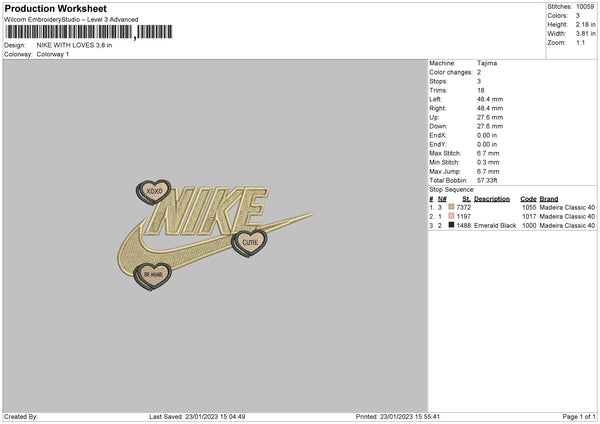The height and width of the screenshot is (424, 600).
Task: Click thread code 1055
Action: [x=529, y=207]
